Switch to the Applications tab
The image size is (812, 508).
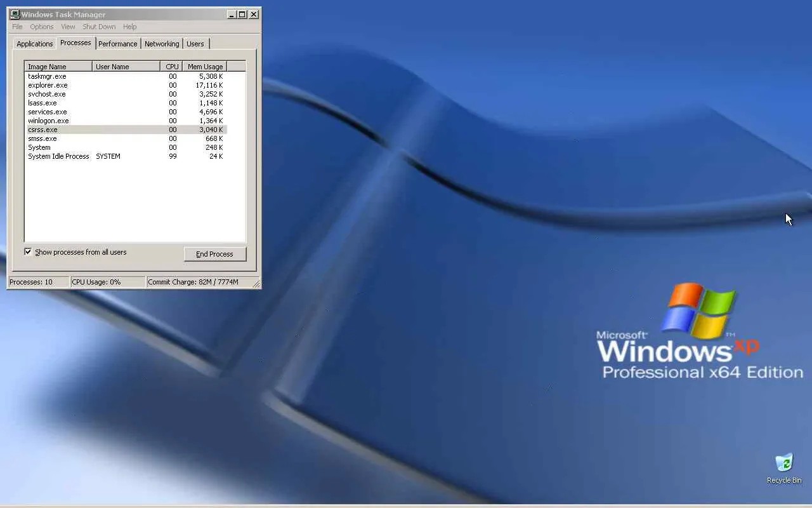point(35,44)
